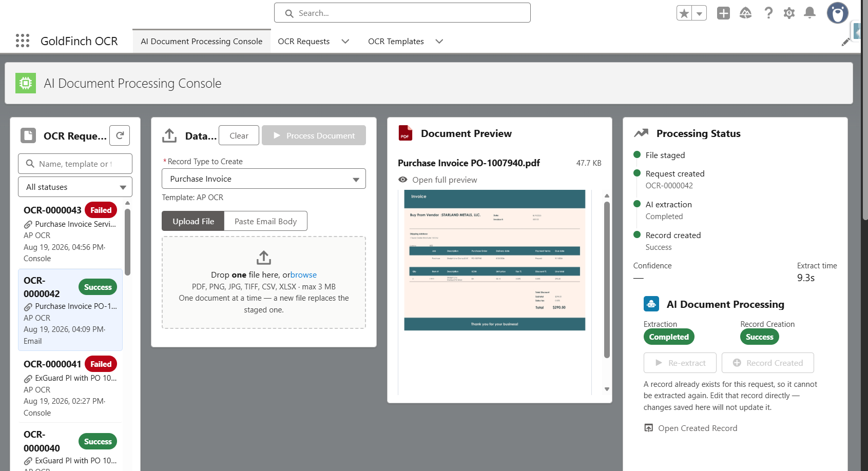This screenshot has width=868, height=471.
Task: Click the Success badge on OCR-0000042
Action: pos(98,287)
